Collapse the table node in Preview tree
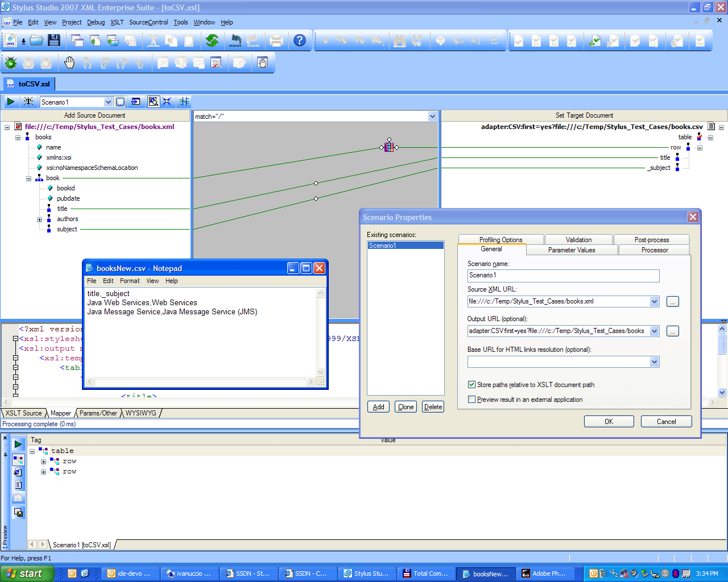This screenshot has height=582, width=728. coord(32,451)
